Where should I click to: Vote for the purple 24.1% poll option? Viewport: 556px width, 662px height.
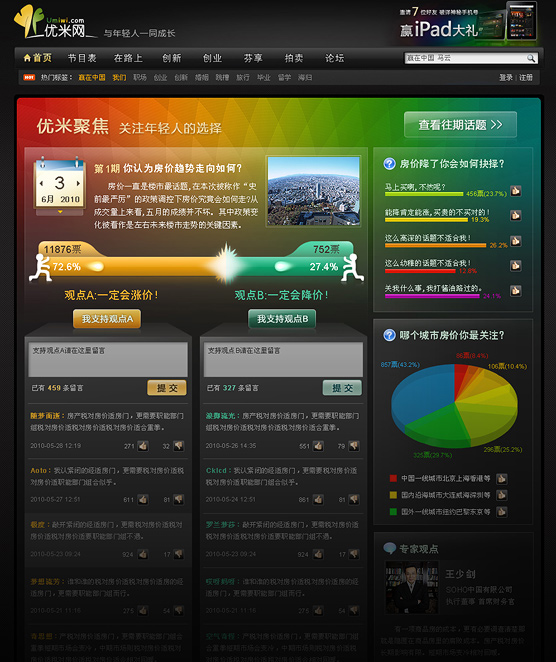click(x=515, y=290)
